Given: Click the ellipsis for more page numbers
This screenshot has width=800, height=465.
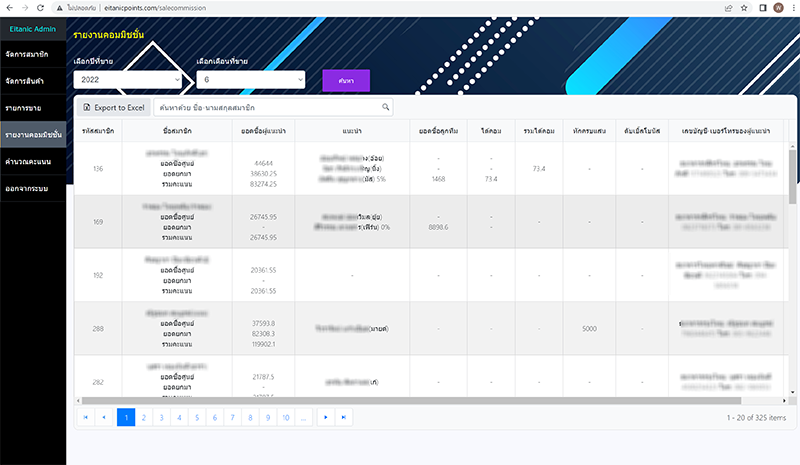Looking at the screenshot, I should (x=304, y=417).
